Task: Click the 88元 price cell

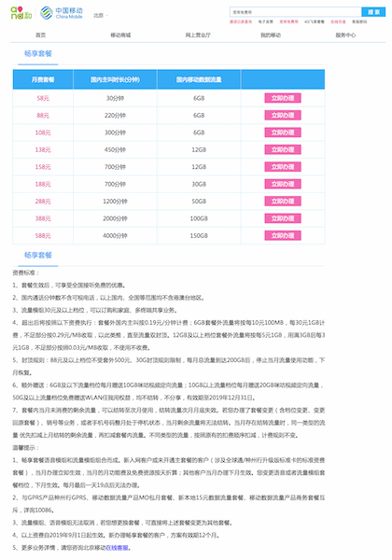Action: tap(43, 116)
